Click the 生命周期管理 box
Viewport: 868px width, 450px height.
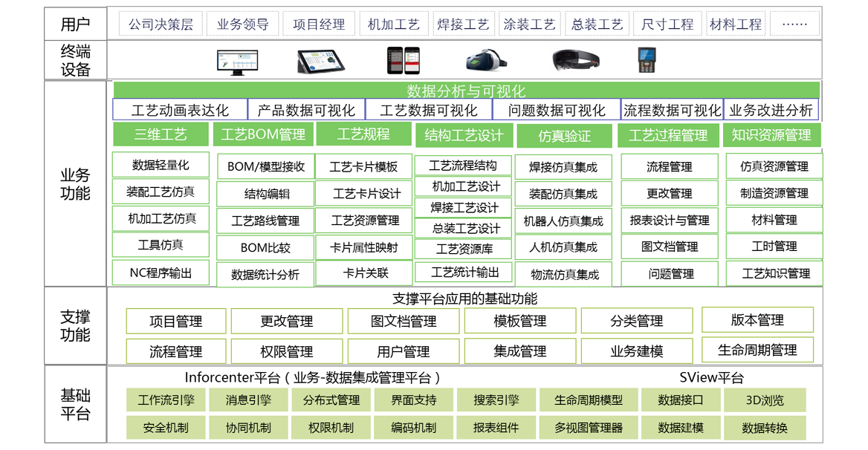pyautogui.click(x=757, y=350)
